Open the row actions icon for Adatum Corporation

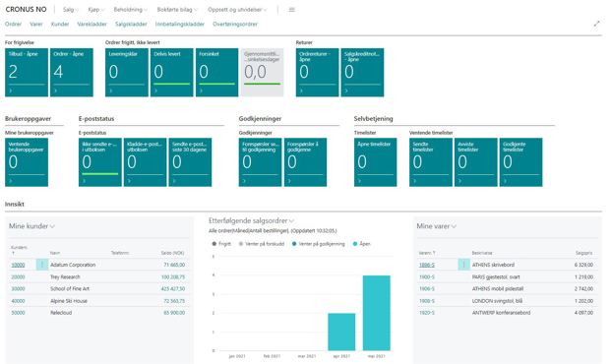(42, 265)
